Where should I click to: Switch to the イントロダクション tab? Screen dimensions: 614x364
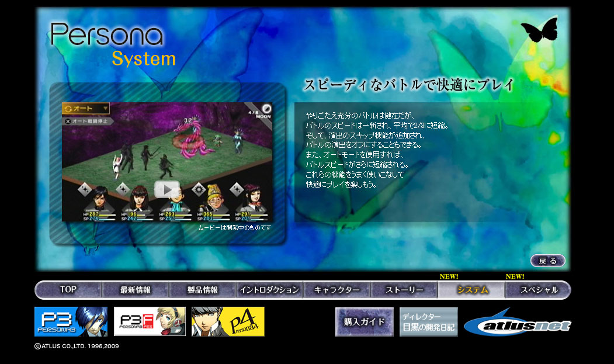tap(269, 290)
